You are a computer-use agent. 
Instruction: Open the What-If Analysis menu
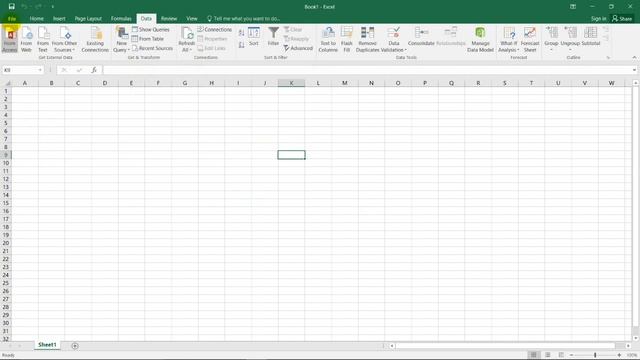tap(509, 39)
